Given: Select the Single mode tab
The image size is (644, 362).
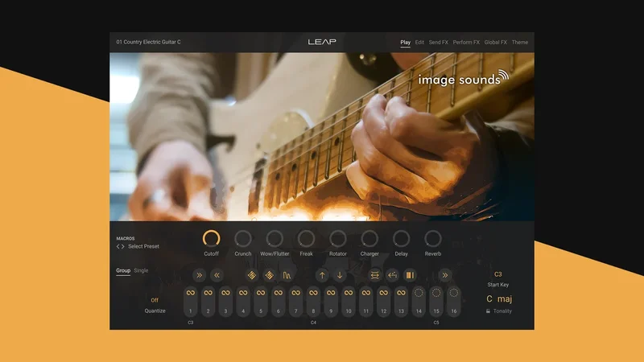Looking at the screenshot, I should 141,270.
